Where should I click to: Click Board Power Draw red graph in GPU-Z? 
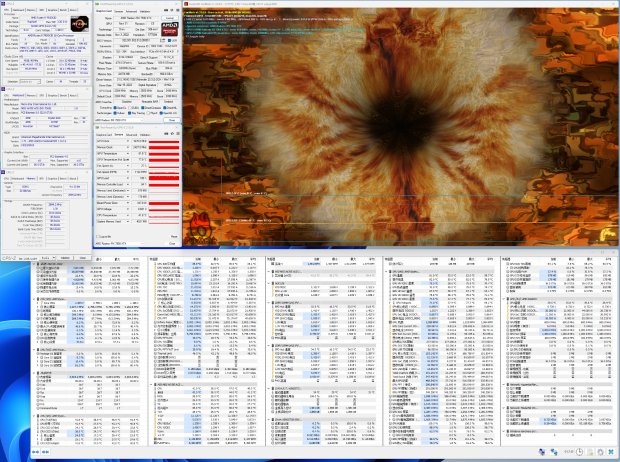click(164, 203)
